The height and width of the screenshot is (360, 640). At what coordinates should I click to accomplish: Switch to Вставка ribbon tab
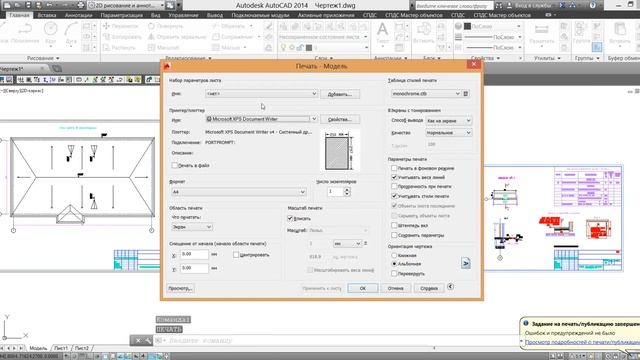(x=47, y=15)
